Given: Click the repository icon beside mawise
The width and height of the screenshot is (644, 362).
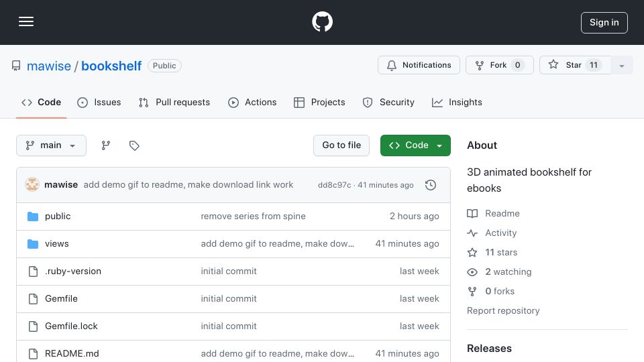Looking at the screenshot, I should 16,66.
